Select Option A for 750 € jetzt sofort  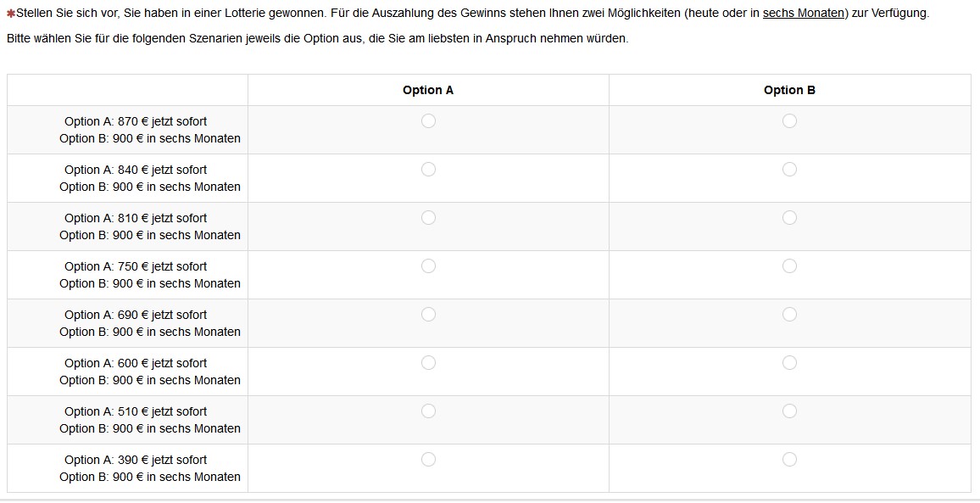click(x=428, y=266)
